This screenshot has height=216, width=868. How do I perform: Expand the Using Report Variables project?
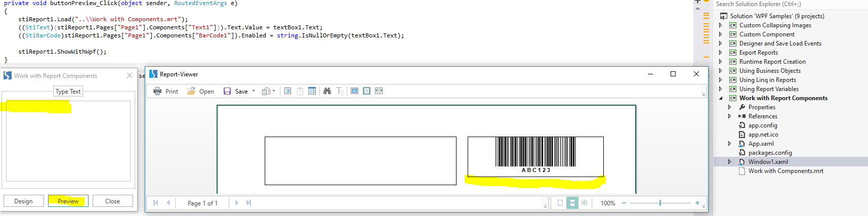(721, 89)
